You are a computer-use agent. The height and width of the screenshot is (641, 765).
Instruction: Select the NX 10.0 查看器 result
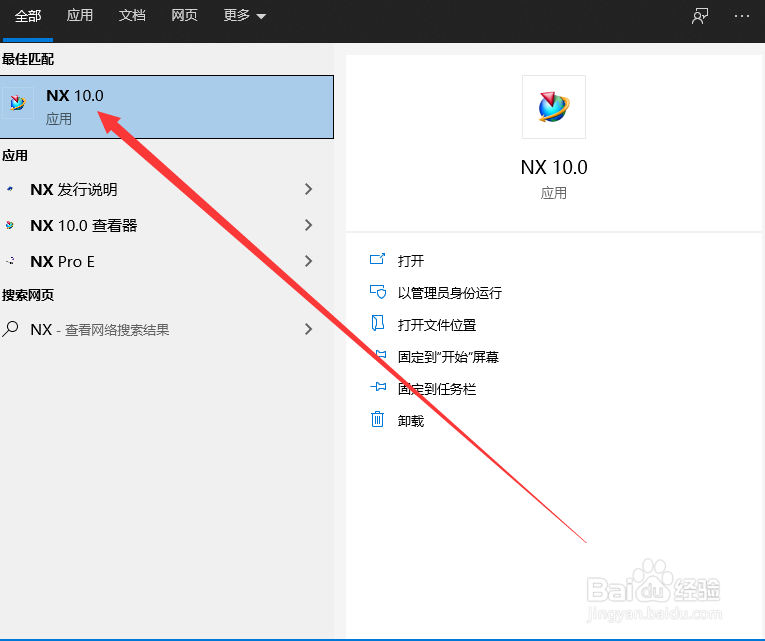coord(167,225)
